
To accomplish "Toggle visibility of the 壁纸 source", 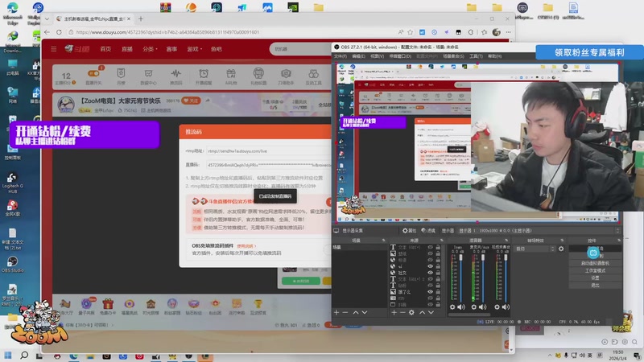I will coord(430,253).
